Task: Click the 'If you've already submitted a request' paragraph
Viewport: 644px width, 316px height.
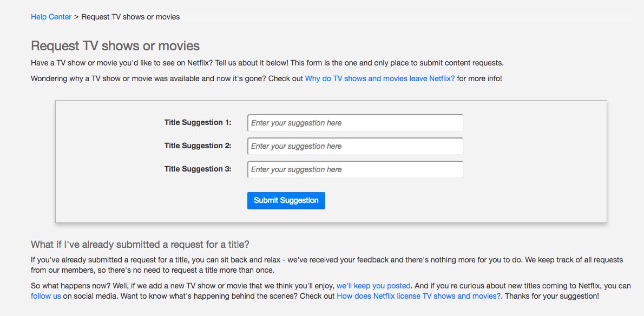Action: (x=325, y=260)
